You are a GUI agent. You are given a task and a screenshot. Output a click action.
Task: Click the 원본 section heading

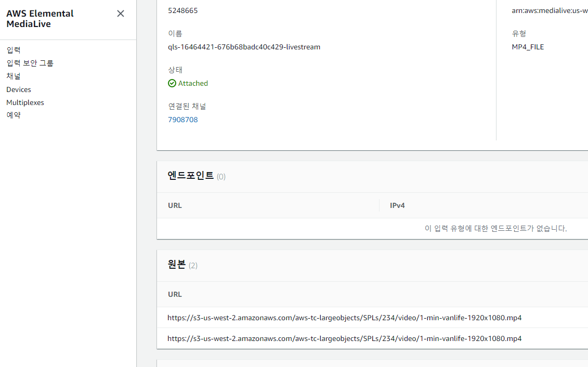click(177, 264)
